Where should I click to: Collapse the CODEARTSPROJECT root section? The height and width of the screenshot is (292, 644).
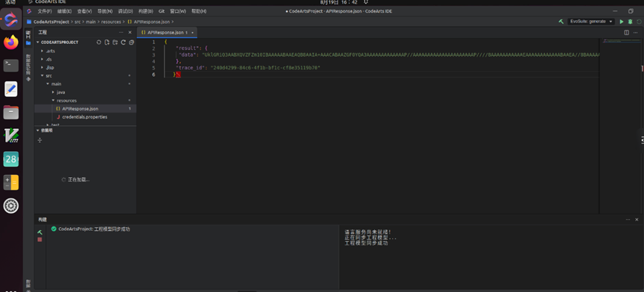tap(38, 42)
